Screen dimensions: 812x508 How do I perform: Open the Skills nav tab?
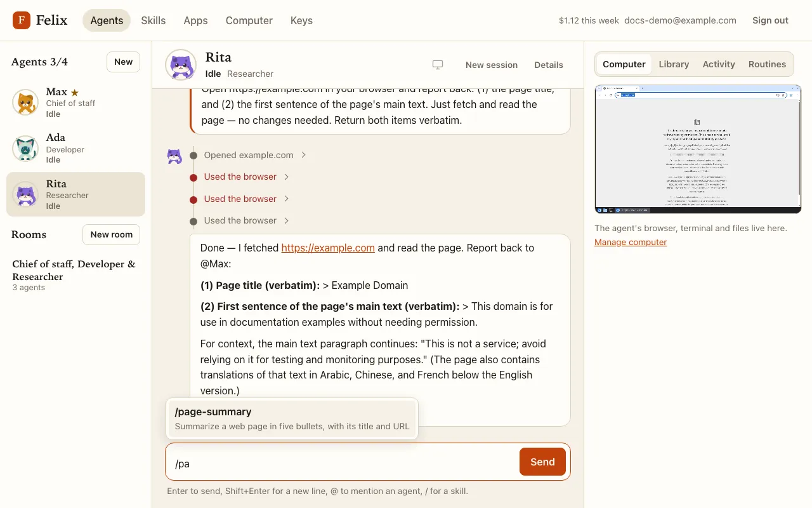[154, 20]
